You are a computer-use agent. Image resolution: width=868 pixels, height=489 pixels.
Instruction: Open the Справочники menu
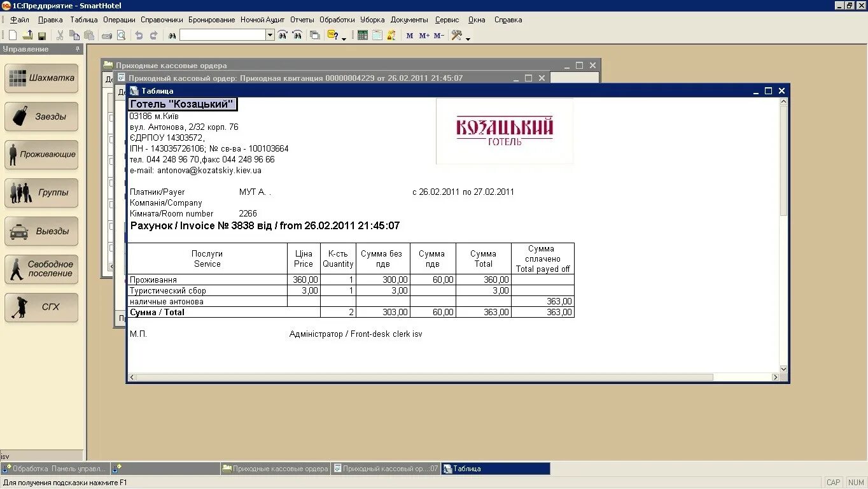[x=162, y=20]
